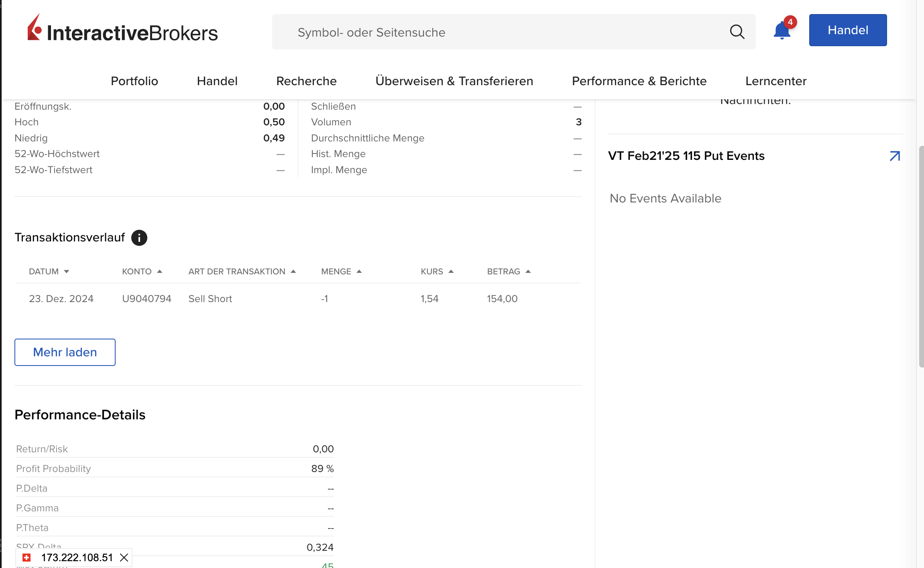Open the notifications bell
Viewport: 924px width, 568px height.
coord(782,31)
